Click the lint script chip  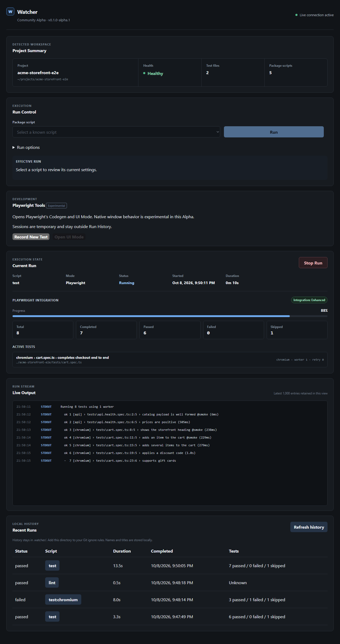click(52, 583)
